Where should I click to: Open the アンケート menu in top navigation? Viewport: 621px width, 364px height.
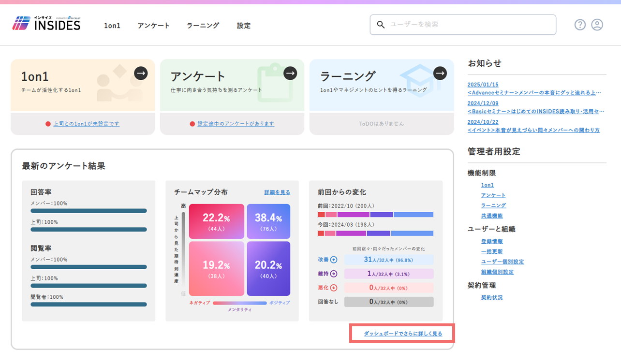click(153, 26)
